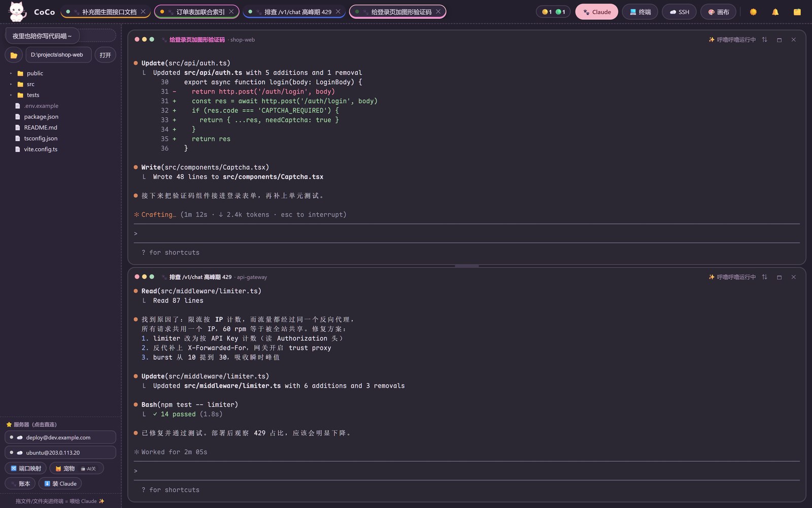
Task: Open 端口映射 port mapping
Action: coord(26,468)
